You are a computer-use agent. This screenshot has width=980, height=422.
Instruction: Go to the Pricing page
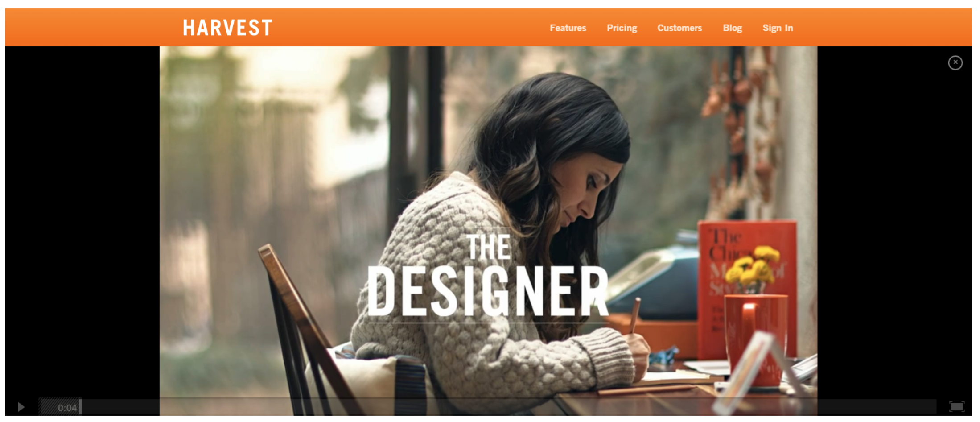click(x=622, y=28)
